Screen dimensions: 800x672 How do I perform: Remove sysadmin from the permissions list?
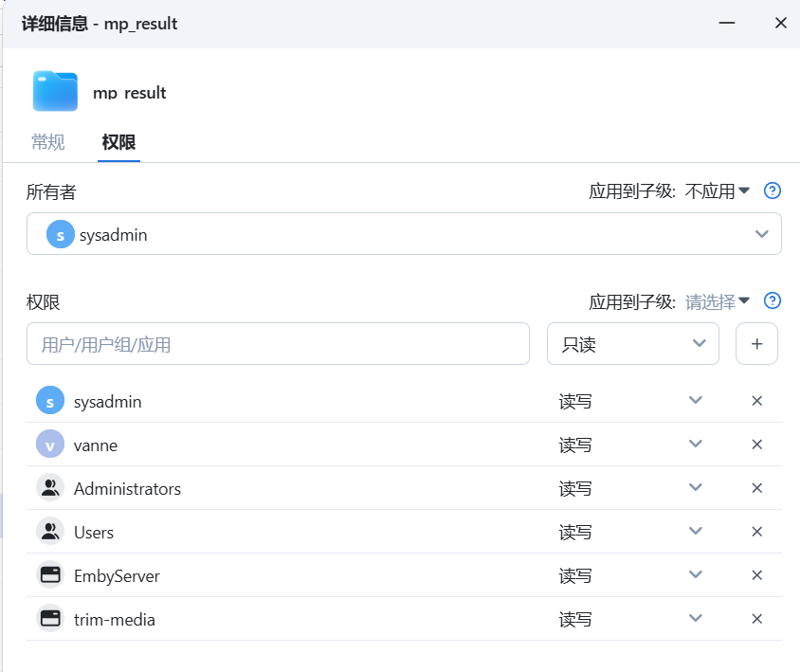click(x=757, y=401)
